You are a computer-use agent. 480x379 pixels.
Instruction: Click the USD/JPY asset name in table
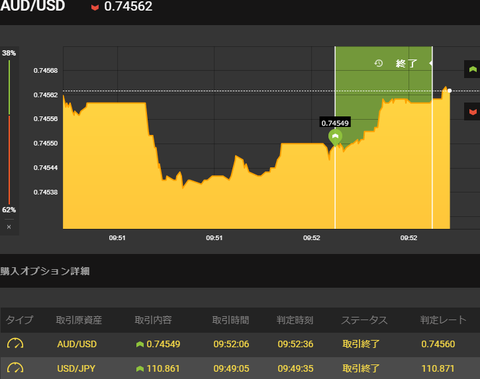[x=76, y=369]
